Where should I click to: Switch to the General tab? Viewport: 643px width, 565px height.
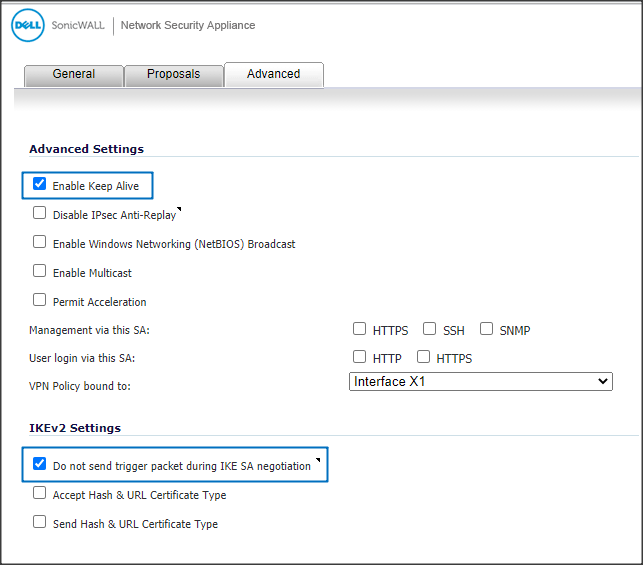point(74,74)
